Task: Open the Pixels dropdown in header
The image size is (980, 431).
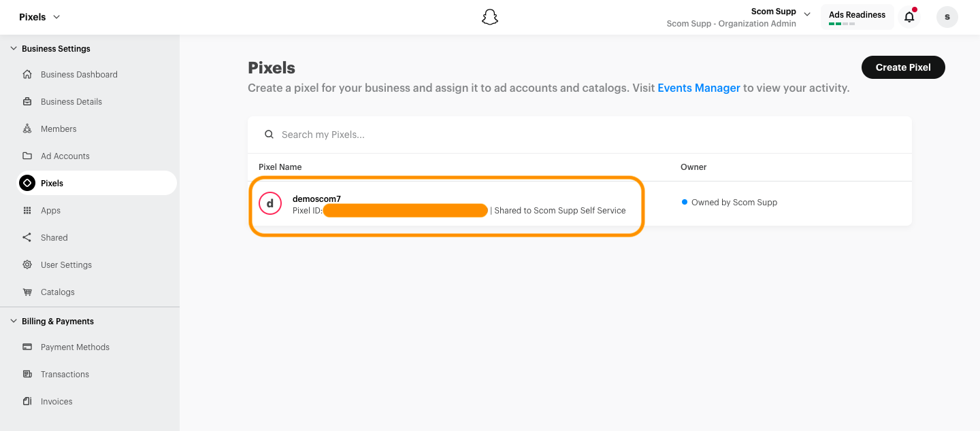Action: [x=39, y=17]
